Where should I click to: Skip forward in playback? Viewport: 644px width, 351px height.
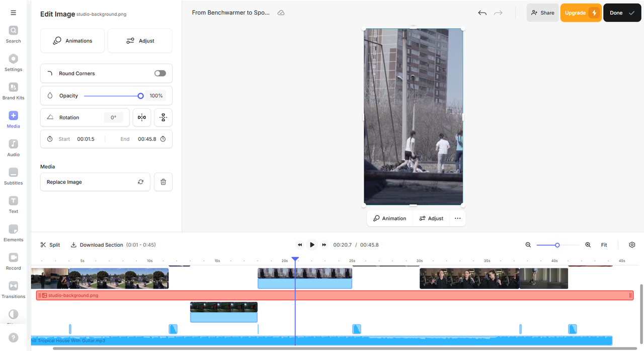click(x=324, y=245)
